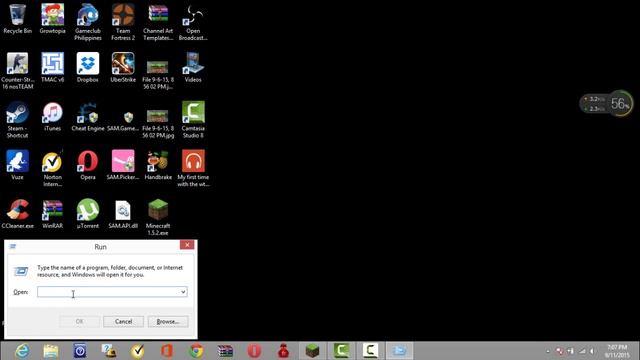Open the green Camtasia icon in taskbar
This screenshot has width=640, height=360.
(341, 351)
